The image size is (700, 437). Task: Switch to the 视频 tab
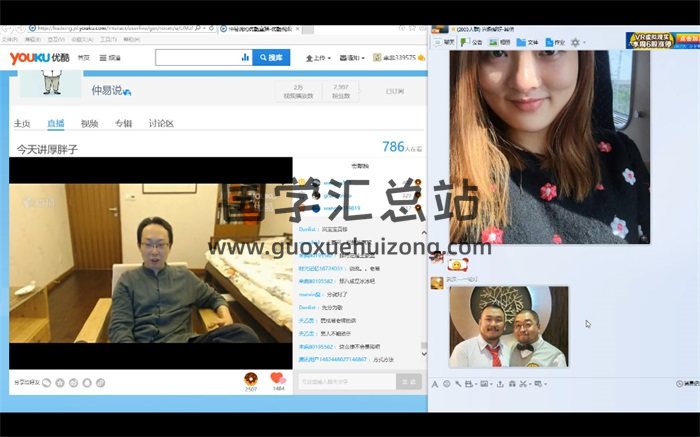pos(89,123)
